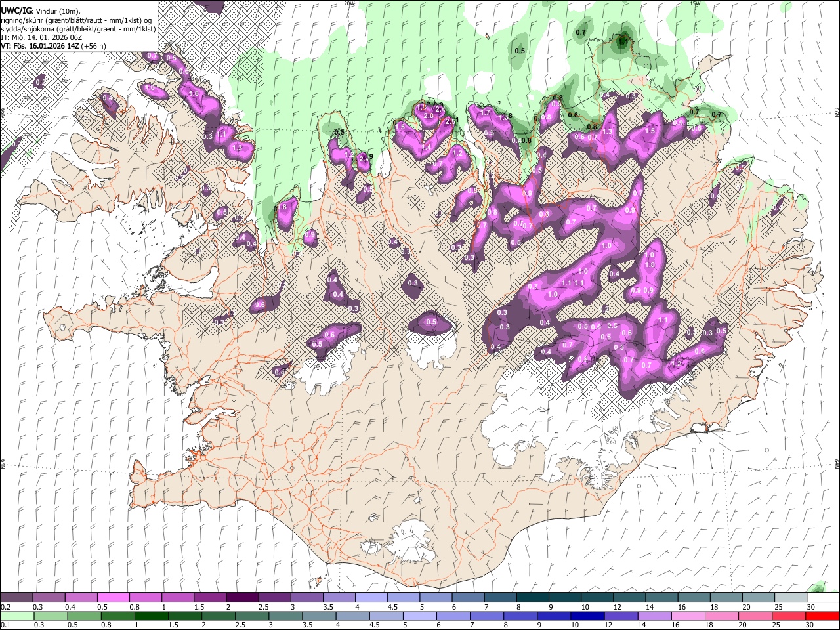Click the "30" label under the snow legend row
Image resolution: width=840 pixels, height=630 pixels.
[811, 607]
